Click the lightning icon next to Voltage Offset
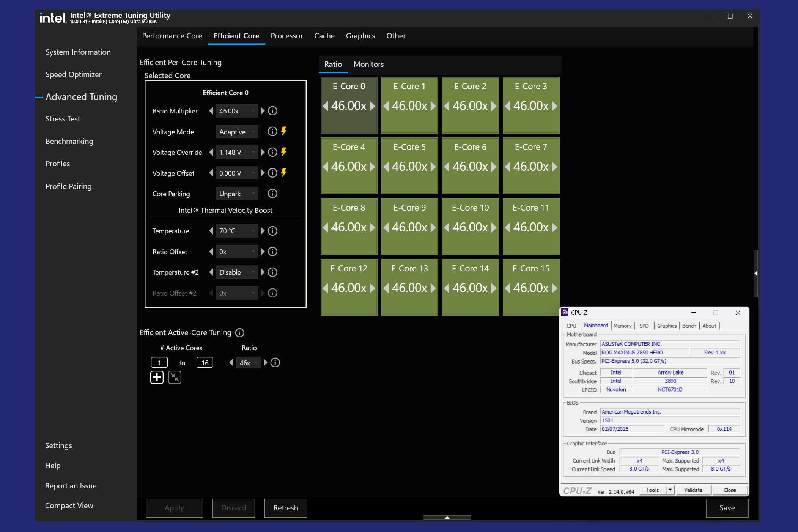 284,173
